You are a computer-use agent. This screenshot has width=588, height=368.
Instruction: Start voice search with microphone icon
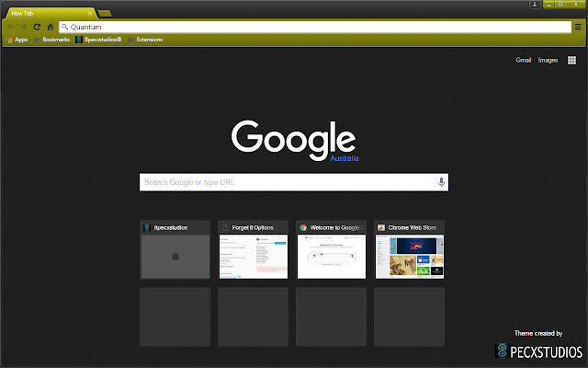pos(441,182)
